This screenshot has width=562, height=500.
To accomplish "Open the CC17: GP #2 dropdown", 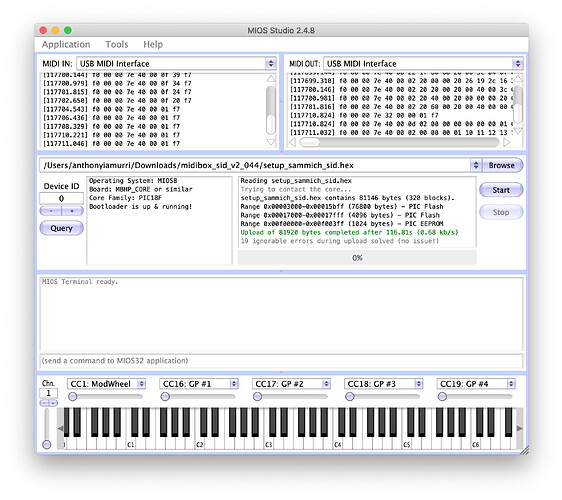I will (x=291, y=384).
